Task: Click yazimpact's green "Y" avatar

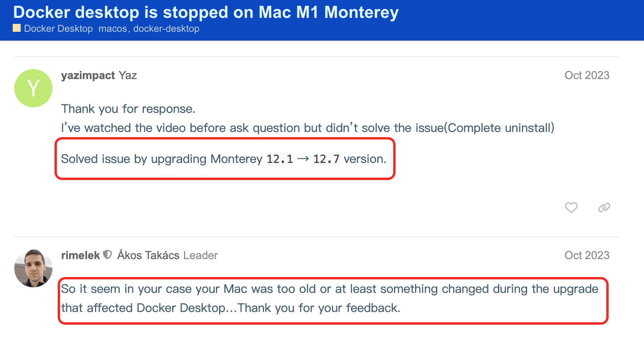Action: click(33, 88)
